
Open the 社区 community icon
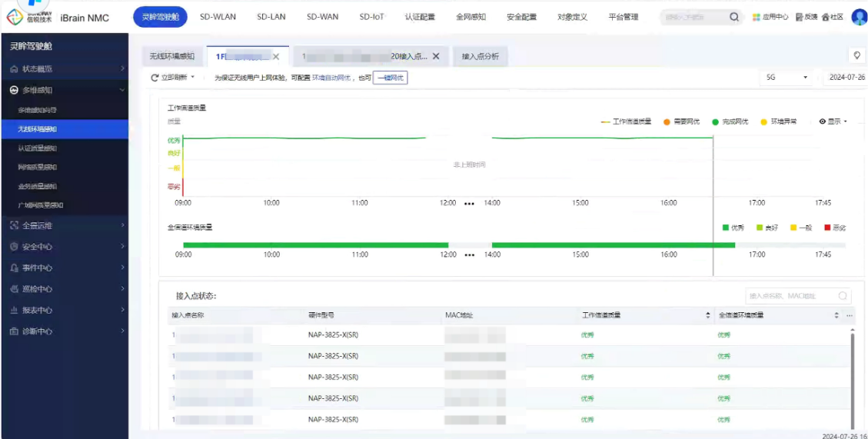point(826,17)
